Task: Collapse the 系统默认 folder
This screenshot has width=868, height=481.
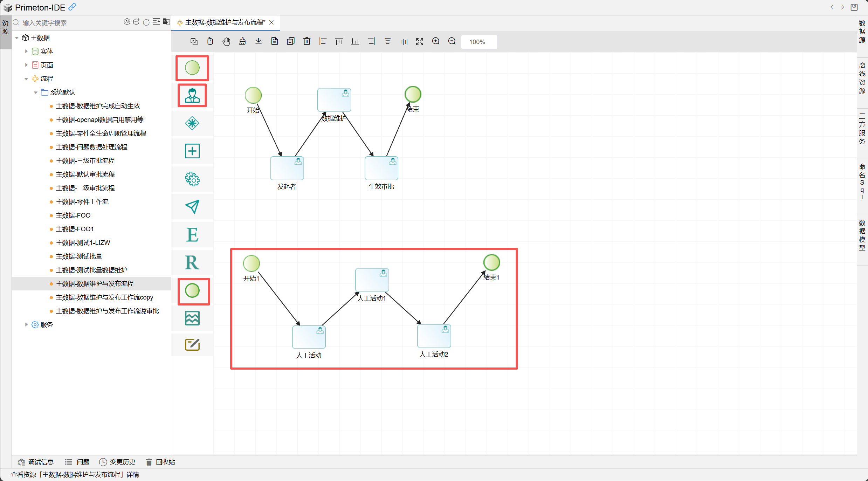Action: pyautogui.click(x=36, y=92)
